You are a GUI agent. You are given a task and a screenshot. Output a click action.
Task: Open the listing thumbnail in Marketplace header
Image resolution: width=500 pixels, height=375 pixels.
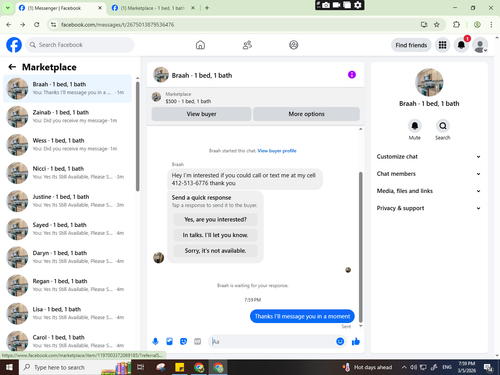tap(156, 97)
